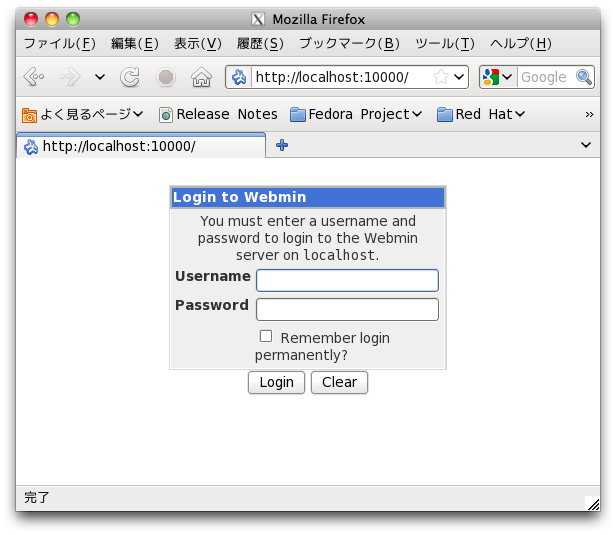The image size is (616, 535).
Task: Enable Remember login permanently checkbox
Action: (x=266, y=337)
